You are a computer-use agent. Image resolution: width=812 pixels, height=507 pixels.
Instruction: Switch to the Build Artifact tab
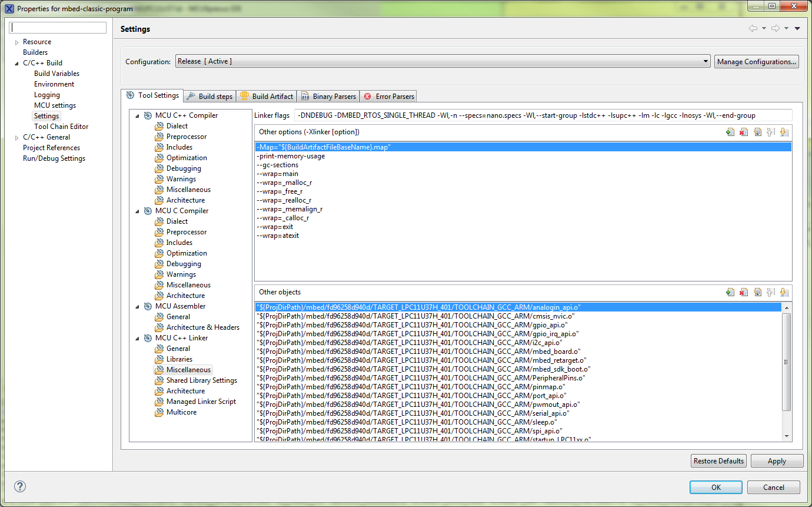coord(267,96)
